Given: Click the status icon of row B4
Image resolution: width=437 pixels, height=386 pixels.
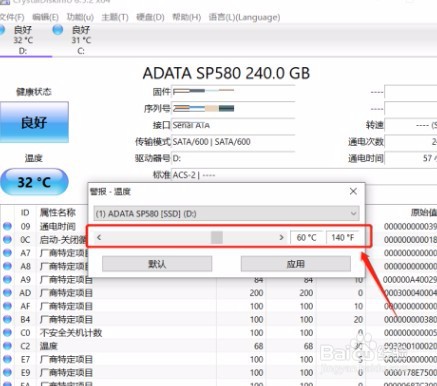Looking at the screenshot, I should [x=7, y=319].
